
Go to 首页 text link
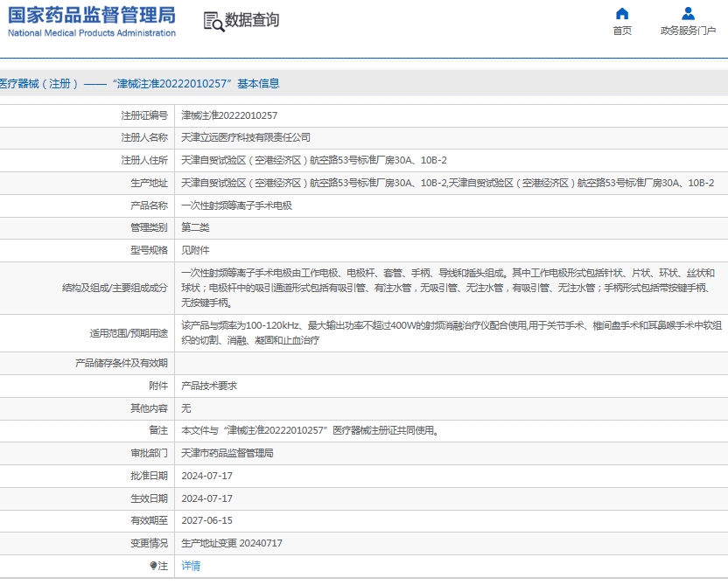click(622, 31)
